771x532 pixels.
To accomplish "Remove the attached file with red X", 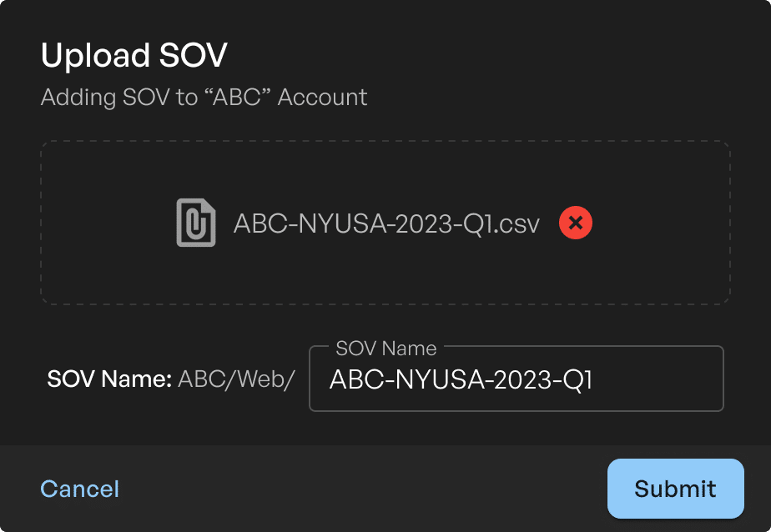I will [575, 223].
